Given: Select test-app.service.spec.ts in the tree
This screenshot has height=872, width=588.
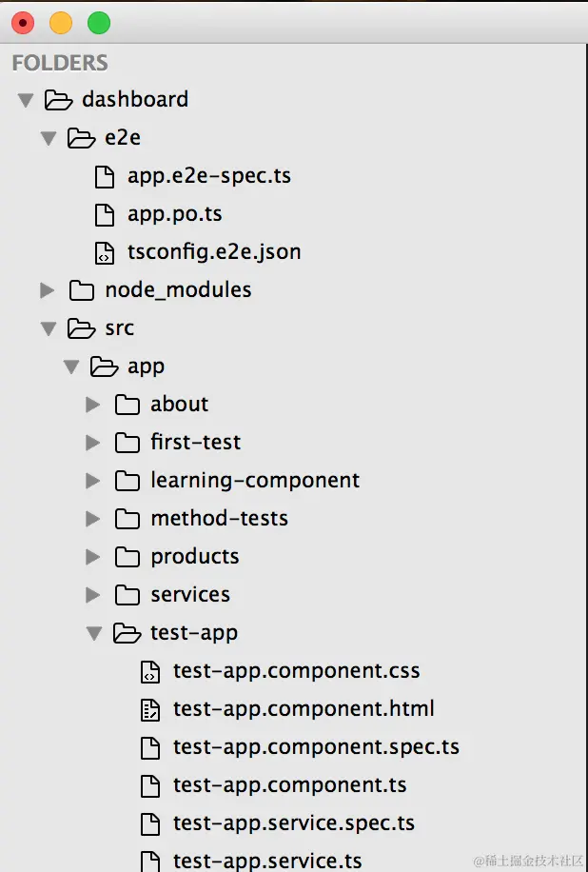Looking at the screenshot, I should click(293, 823).
